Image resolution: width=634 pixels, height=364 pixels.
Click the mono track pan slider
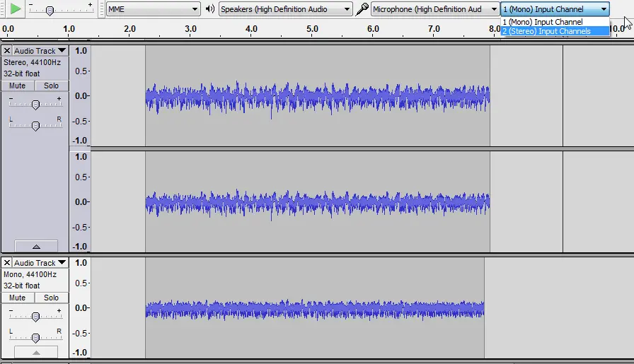(x=35, y=337)
